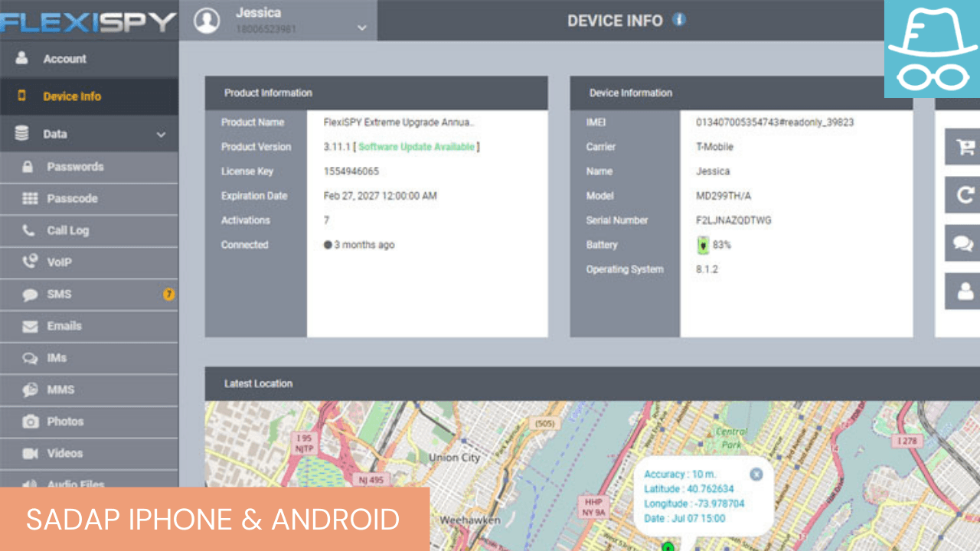
Task: Open the Jessica device selector dropdown
Action: click(x=278, y=21)
